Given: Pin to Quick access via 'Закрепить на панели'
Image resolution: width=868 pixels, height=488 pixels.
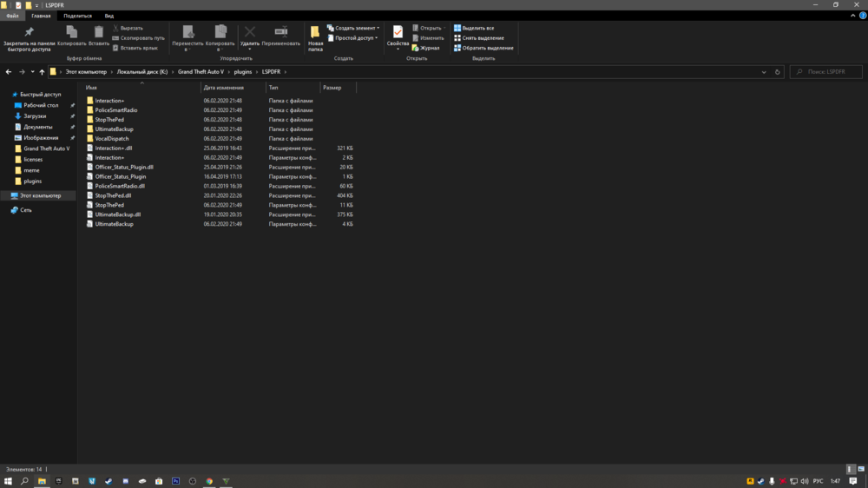Looking at the screenshot, I should 30,38.
